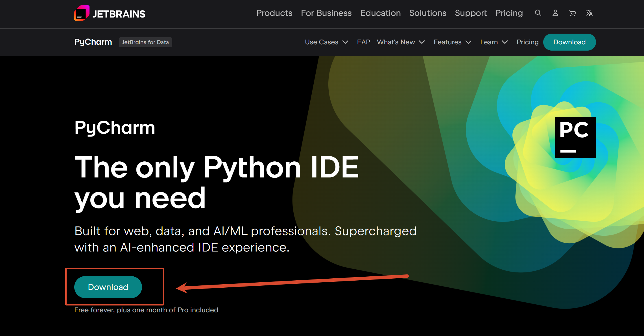
Task: Open the language selector icon
Action: [x=589, y=13]
